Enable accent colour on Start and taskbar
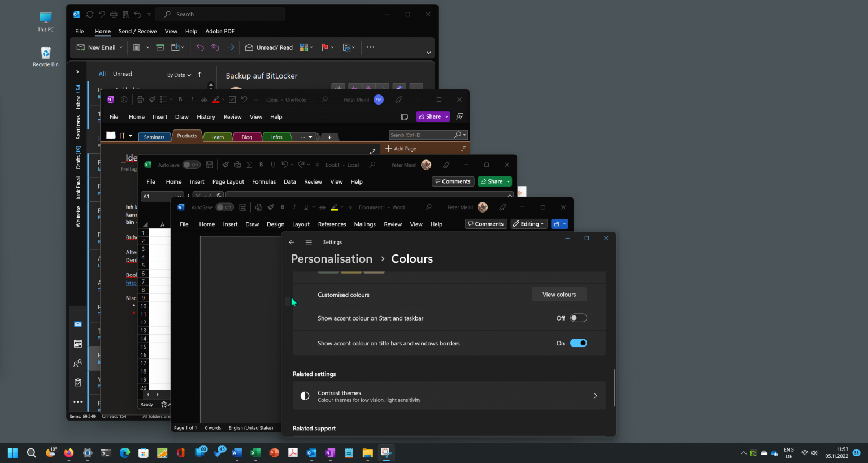 point(578,318)
